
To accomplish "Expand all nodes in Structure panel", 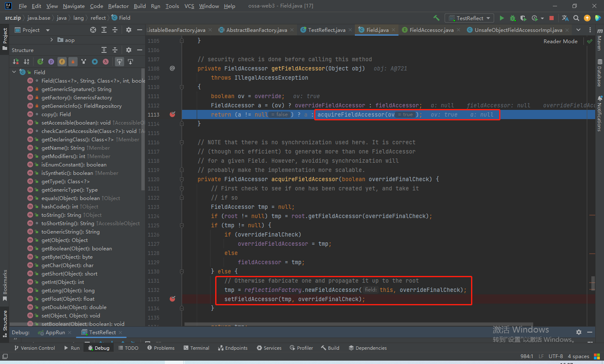I will point(104,50).
